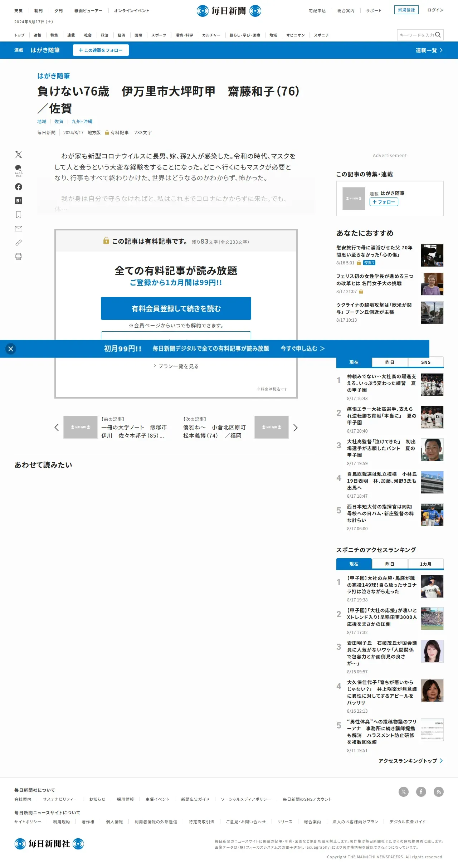The image size is (458, 868).
Task: Select 1カ月 tab in スポニチ ranking
Action: click(426, 564)
